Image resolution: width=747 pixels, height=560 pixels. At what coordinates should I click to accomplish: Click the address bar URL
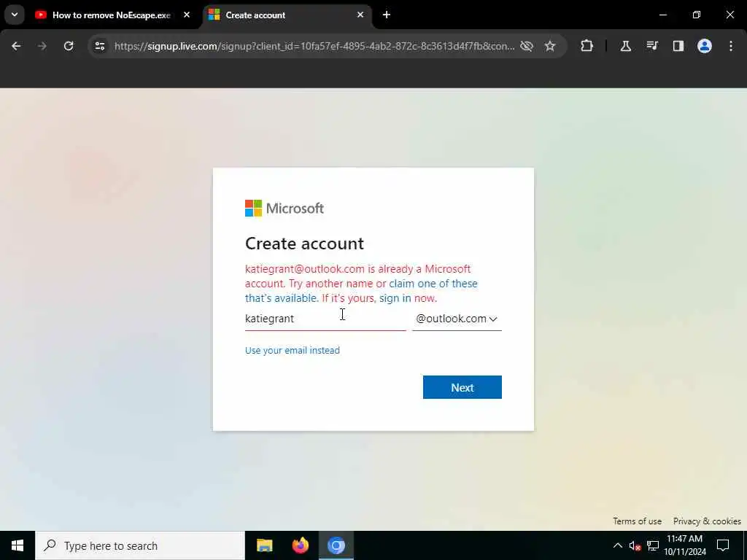pyautogui.click(x=314, y=46)
